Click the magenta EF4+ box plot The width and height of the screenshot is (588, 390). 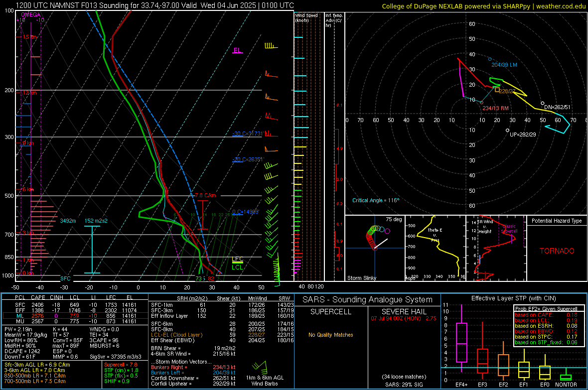click(461, 338)
